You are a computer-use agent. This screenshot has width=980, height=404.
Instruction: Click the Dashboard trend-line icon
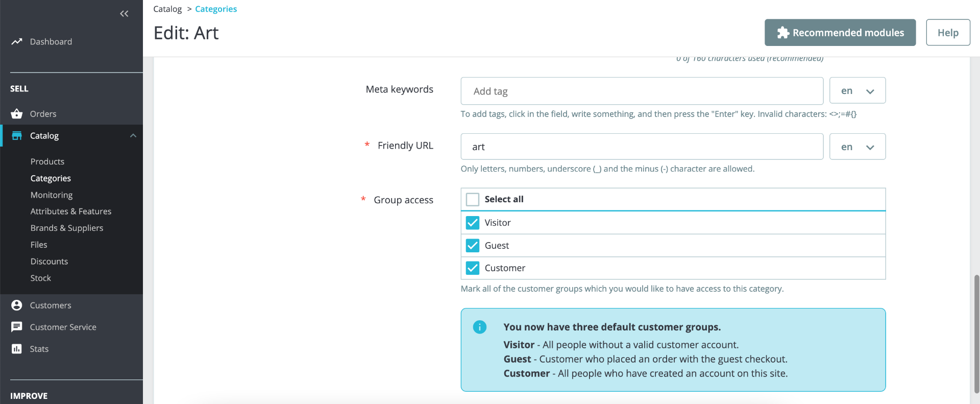pyautogui.click(x=17, y=41)
